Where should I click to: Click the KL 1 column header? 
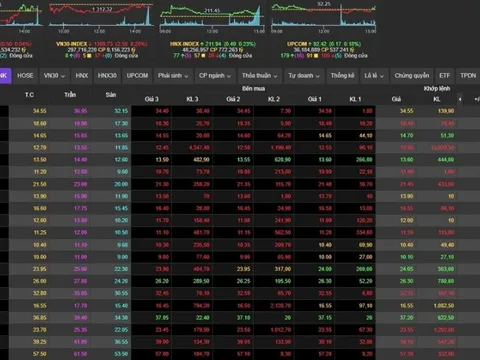click(355, 99)
